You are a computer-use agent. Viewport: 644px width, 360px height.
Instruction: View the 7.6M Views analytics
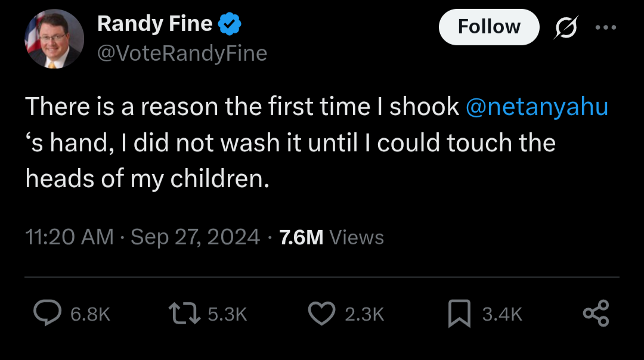point(332,237)
